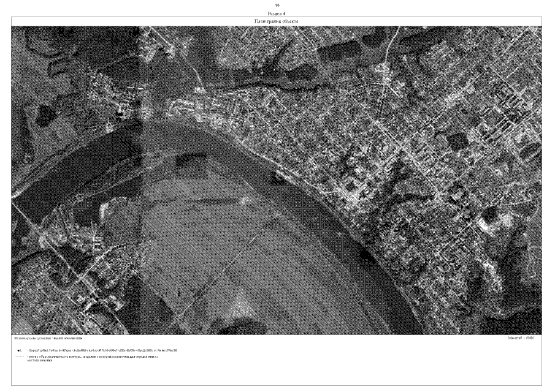Click the dotted line legend symbol
This screenshot has width=555, height=392.
click(18, 356)
